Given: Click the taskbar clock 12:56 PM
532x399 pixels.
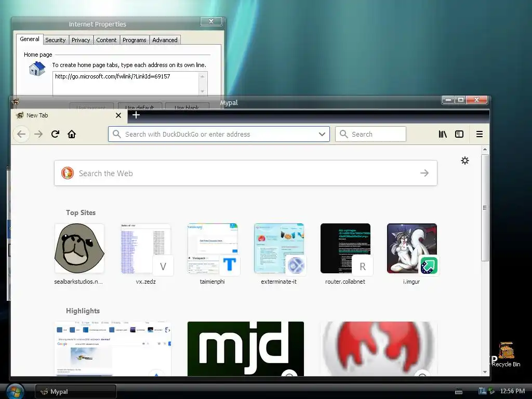Looking at the screenshot, I should tap(512, 391).
